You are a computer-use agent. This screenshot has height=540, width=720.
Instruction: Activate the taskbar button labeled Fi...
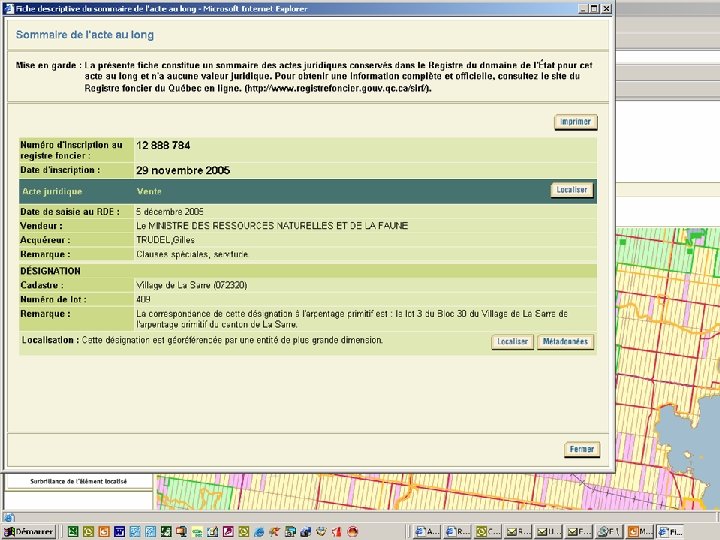pyautogui.click(x=669, y=532)
